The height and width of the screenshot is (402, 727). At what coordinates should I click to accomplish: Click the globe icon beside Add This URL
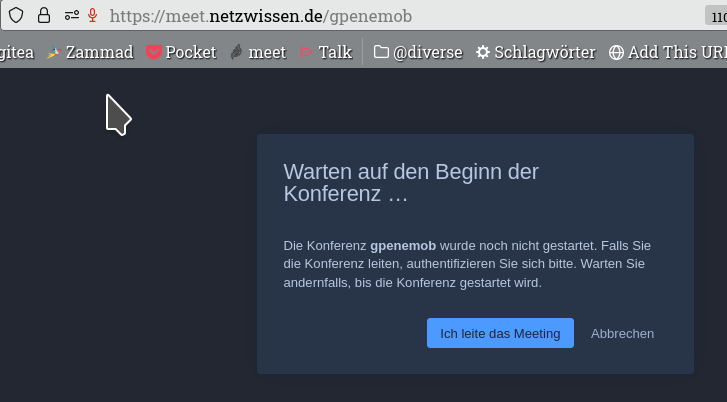click(x=616, y=52)
